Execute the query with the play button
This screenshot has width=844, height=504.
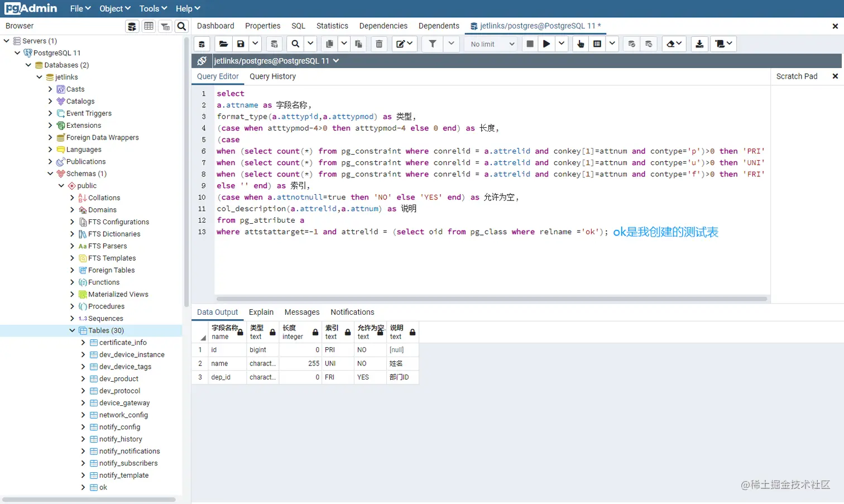point(546,44)
